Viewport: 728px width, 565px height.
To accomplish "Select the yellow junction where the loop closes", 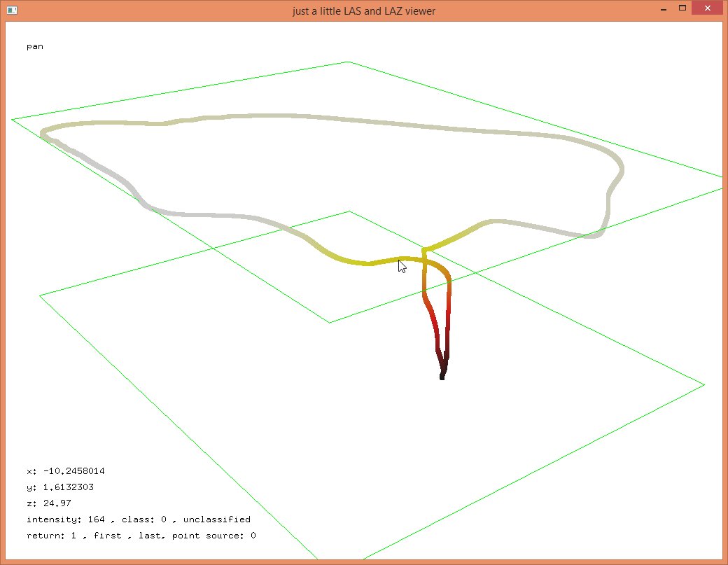I will (x=424, y=250).
